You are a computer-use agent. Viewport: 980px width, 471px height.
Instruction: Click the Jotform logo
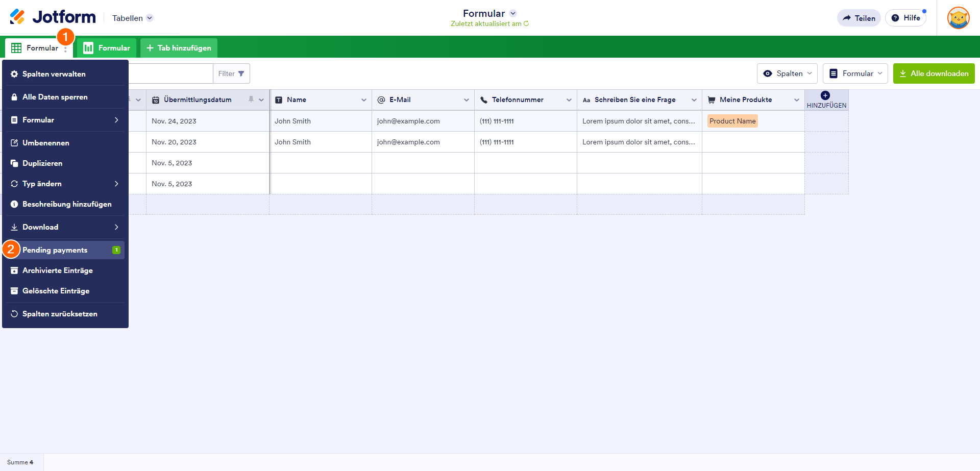pyautogui.click(x=53, y=17)
